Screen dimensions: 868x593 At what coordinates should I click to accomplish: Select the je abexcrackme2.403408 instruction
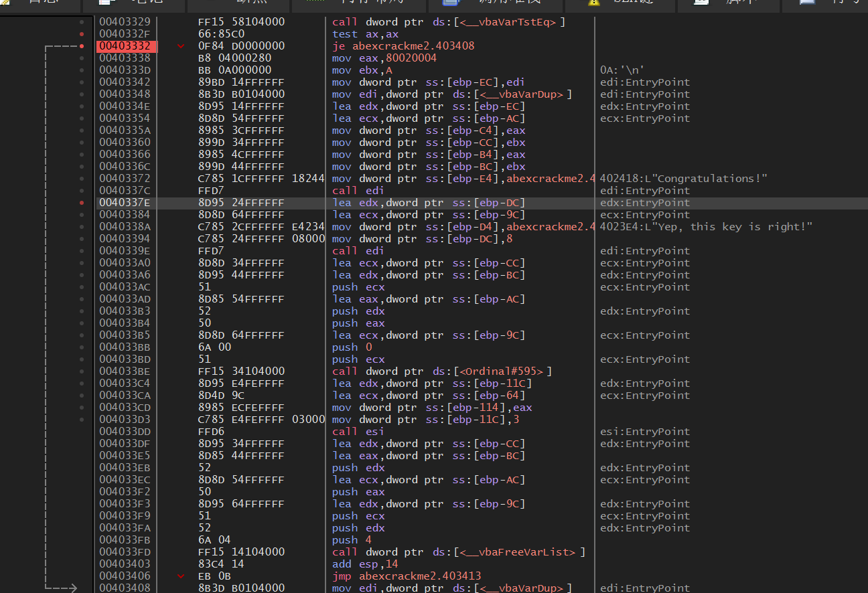tap(403, 46)
